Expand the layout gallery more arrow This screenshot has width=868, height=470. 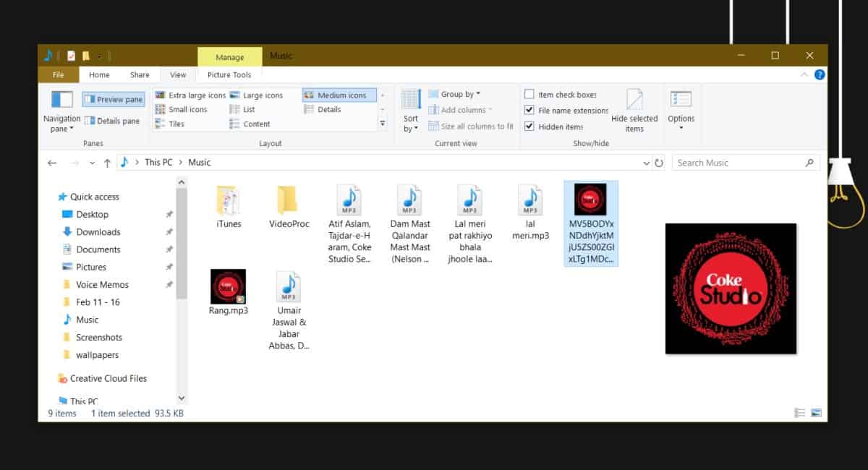pyautogui.click(x=383, y=124)
